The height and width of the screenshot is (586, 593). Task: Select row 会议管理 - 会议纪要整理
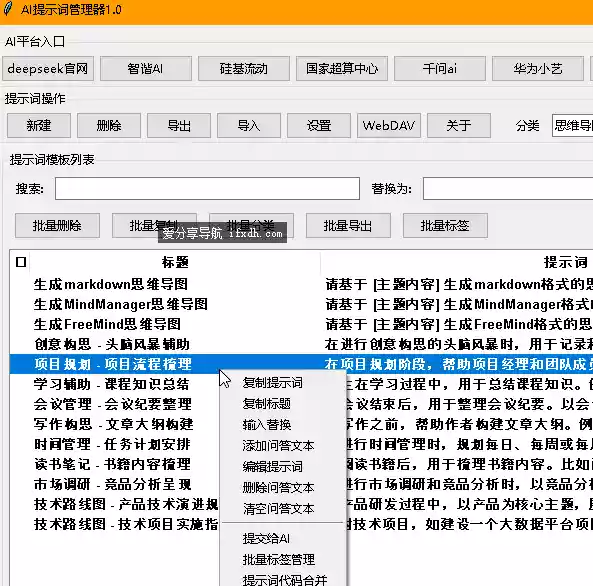point(113,404)
